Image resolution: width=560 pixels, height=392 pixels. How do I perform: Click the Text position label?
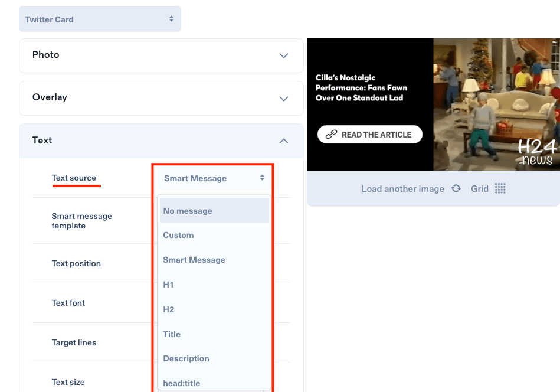click(x=76, y=263)
